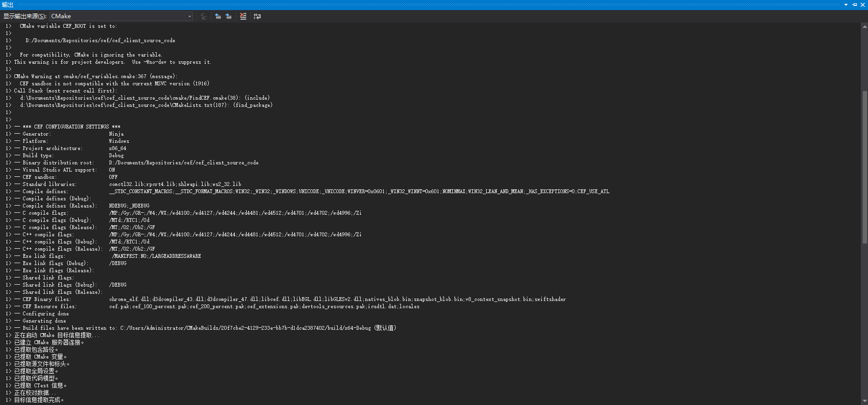
Task: Click the '已建立 CMake 服务器连接' line
Action: click(49, 343)
